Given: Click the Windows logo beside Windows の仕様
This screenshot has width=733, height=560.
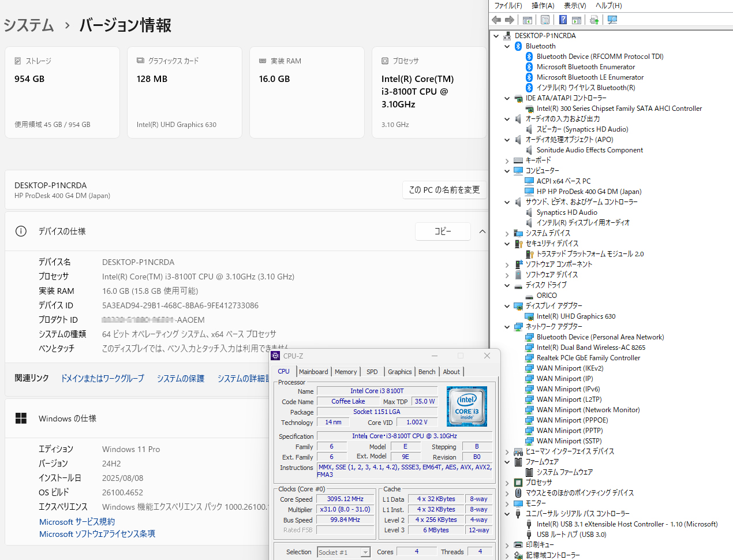Looking at the screenshot, I should click(x=21, y=419).
